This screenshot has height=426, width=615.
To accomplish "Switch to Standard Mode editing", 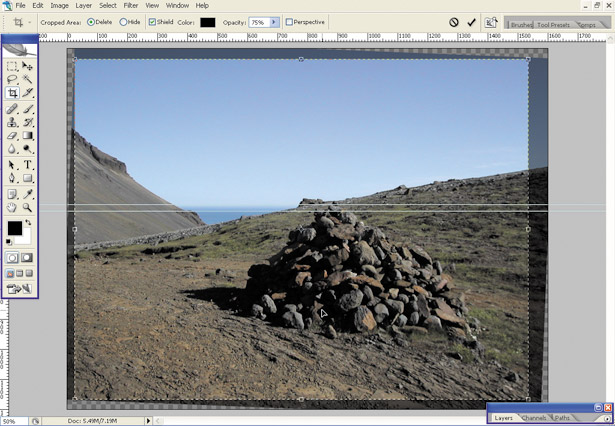I will (12, 258).
